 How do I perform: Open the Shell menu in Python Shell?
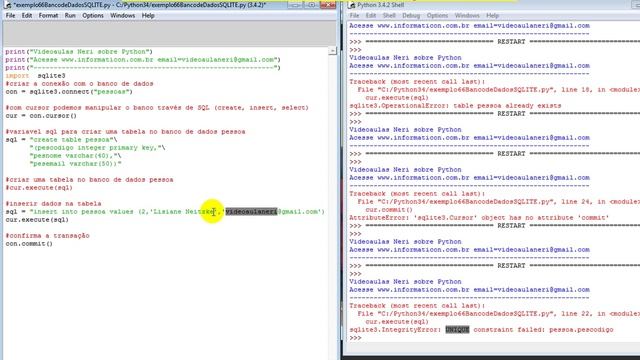coord(389,16)
